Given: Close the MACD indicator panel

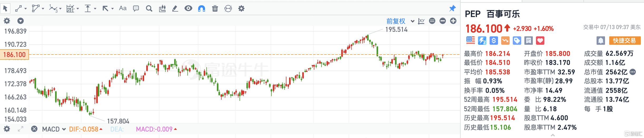Looking at the screenshot, I should point(34,129).
